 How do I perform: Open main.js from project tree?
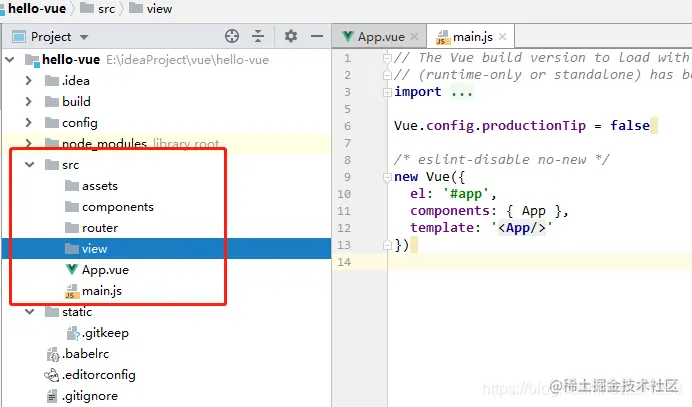[102, 291]
